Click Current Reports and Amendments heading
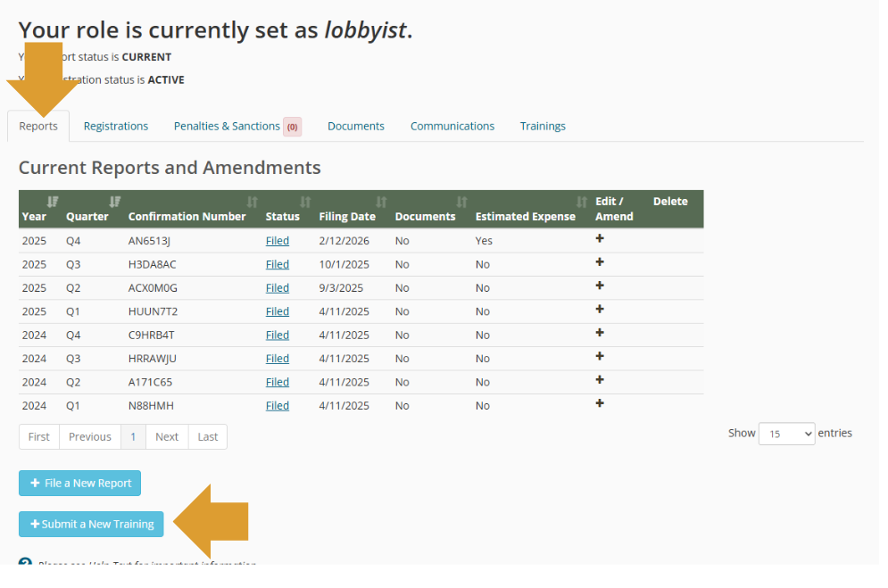Screen dimensions: 888x588 (x=170, y=168)
